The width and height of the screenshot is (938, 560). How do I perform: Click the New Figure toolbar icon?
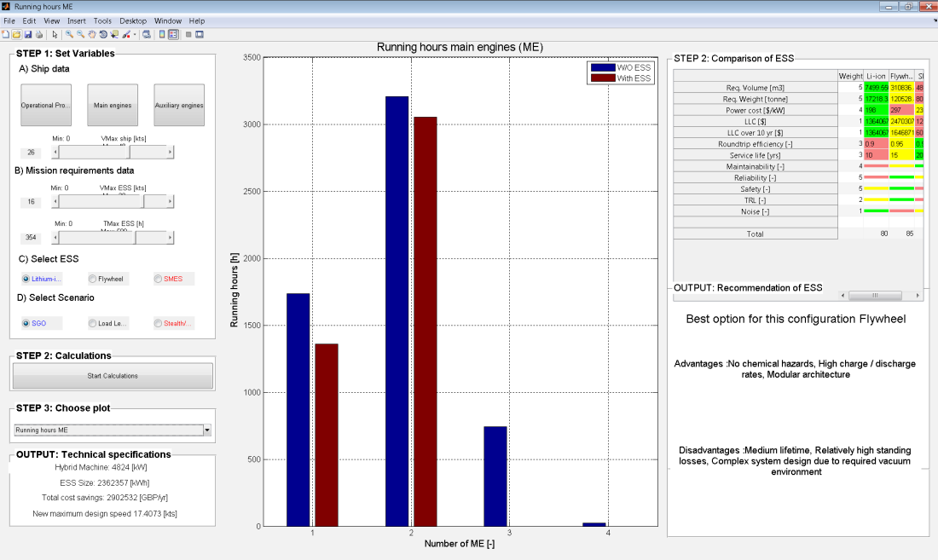pos(5,35)
